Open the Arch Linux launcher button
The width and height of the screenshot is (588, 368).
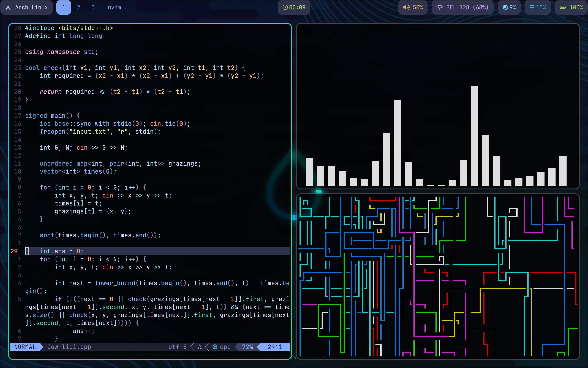coord(27,8)
